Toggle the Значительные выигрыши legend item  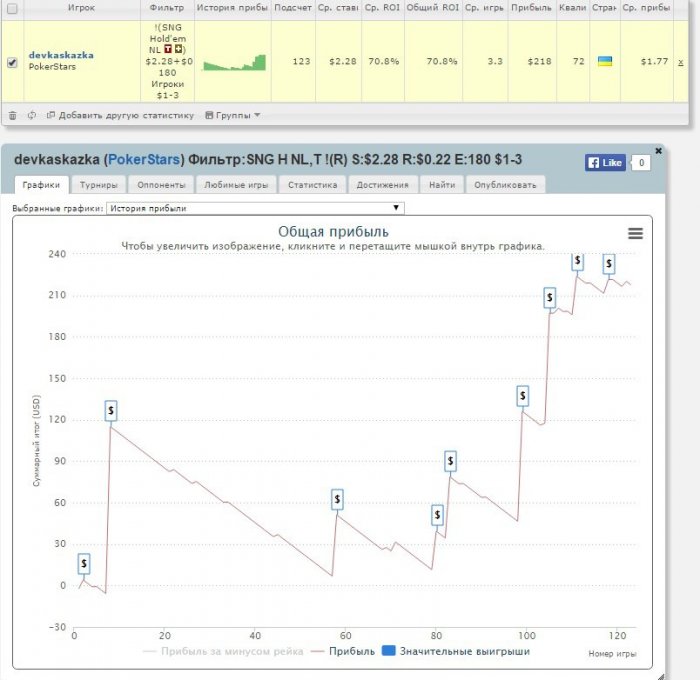coord(456,651)
